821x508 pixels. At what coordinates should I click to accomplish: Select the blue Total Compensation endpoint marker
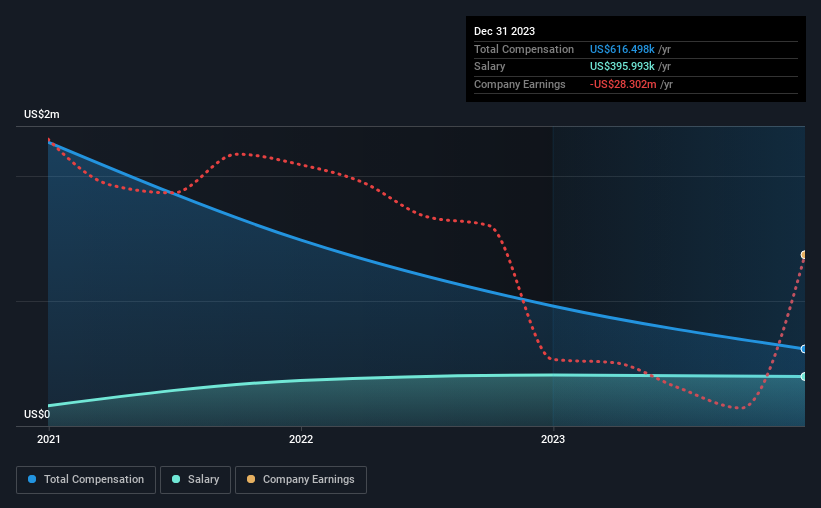[x=804, y=349]
